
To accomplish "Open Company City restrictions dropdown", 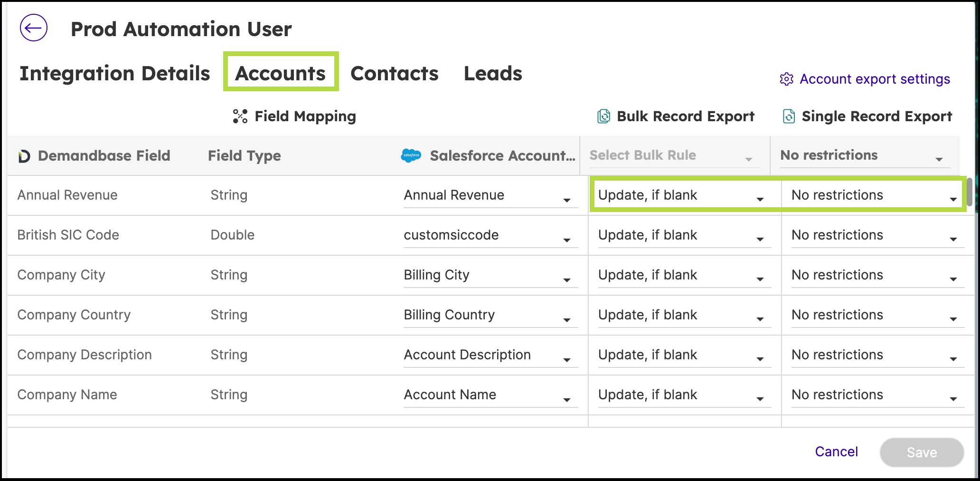I will coord(877,275).
